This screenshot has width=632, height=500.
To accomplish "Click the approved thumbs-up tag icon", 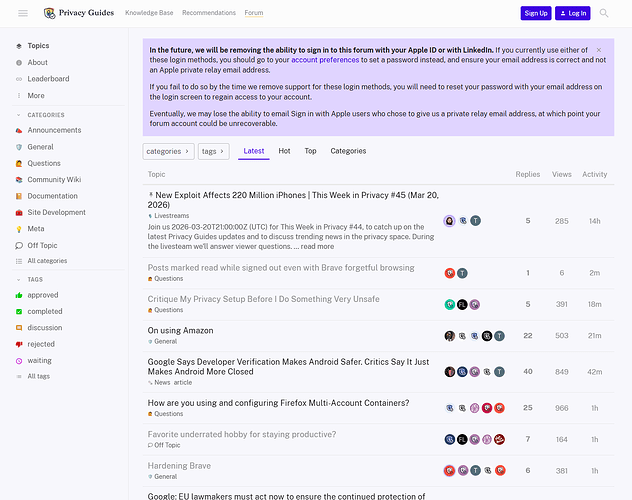I will [x=19, y=295].
